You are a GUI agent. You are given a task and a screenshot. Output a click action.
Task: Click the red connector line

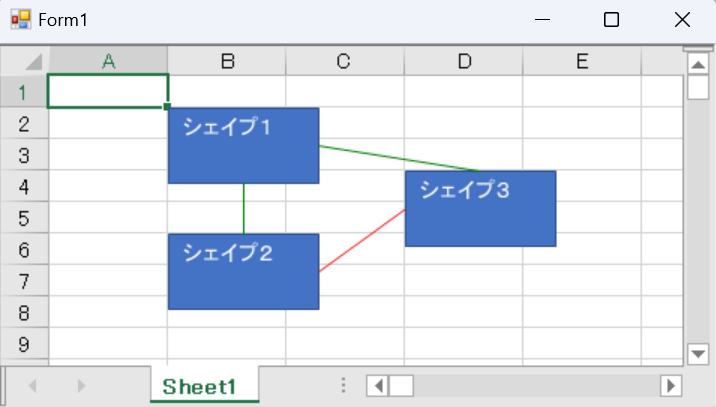[x=362, y=240]
